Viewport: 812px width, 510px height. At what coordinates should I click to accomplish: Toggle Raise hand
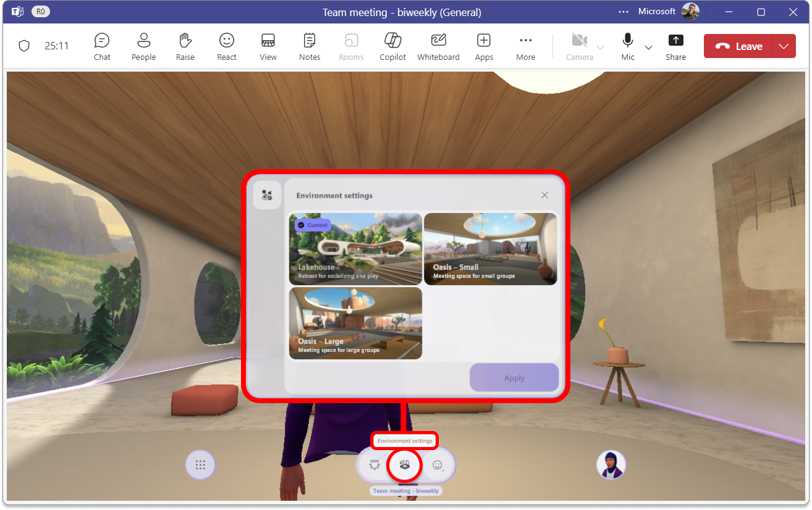pyautogui.click(x=185, y=46)
